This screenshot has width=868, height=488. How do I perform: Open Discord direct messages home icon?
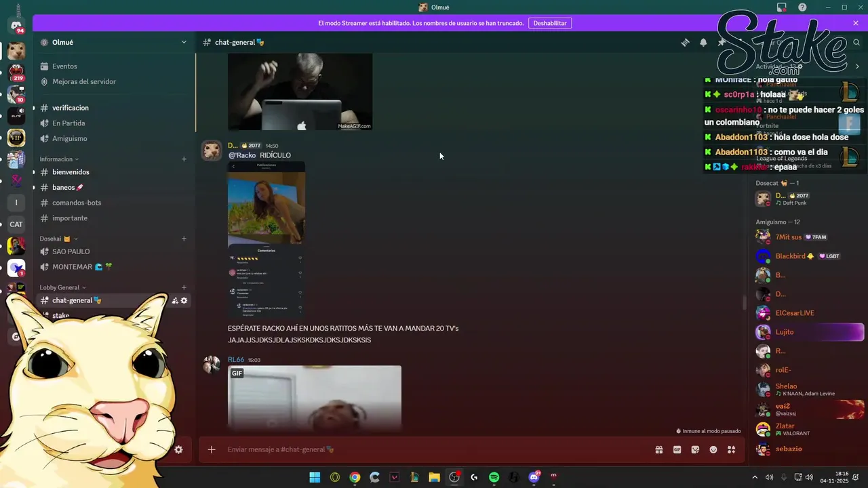pyautogui.click(x=16, y=26)
